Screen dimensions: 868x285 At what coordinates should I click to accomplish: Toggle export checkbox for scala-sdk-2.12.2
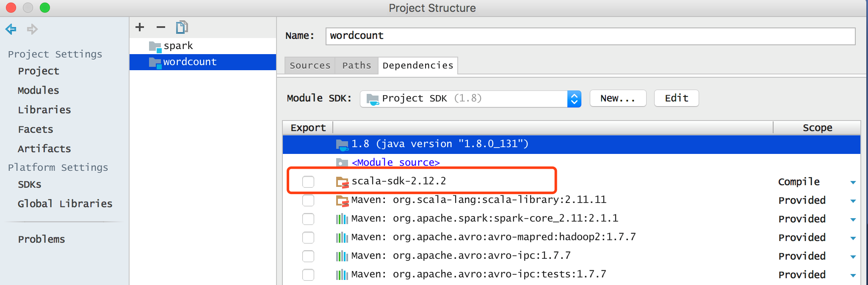point(308,182)
